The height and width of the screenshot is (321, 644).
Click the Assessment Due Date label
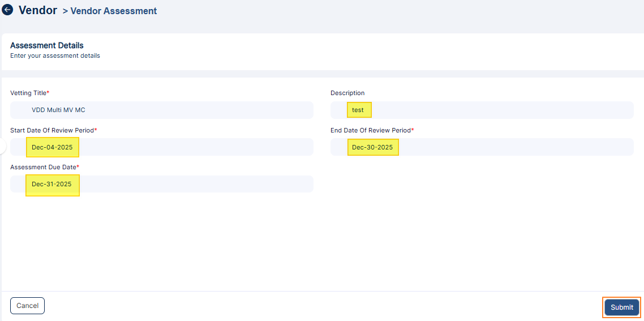(x=43, y=168)
